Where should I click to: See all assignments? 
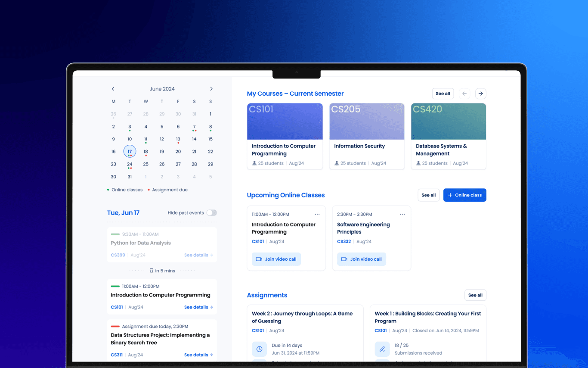coord(475,295)
